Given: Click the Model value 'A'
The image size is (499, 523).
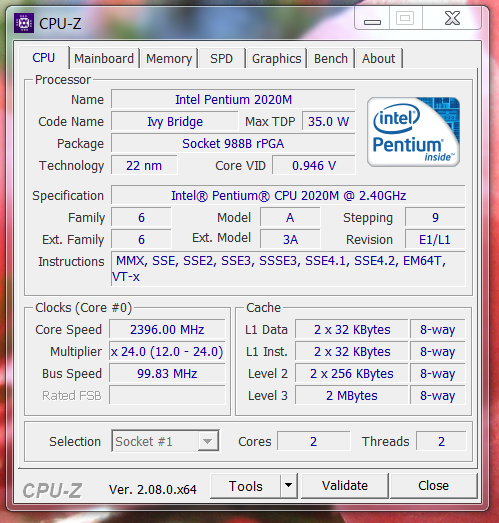Looking at the screenshot, I should 290,217.
